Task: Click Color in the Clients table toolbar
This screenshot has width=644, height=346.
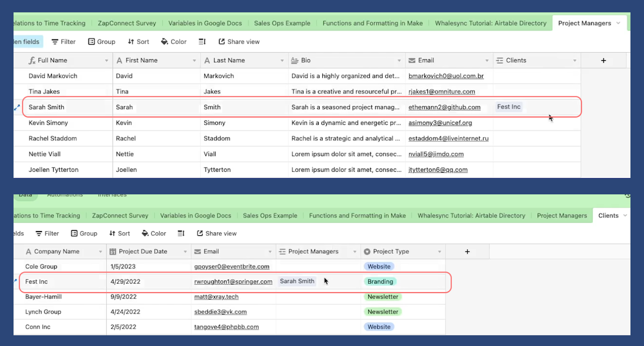Action: coord(154,233)
